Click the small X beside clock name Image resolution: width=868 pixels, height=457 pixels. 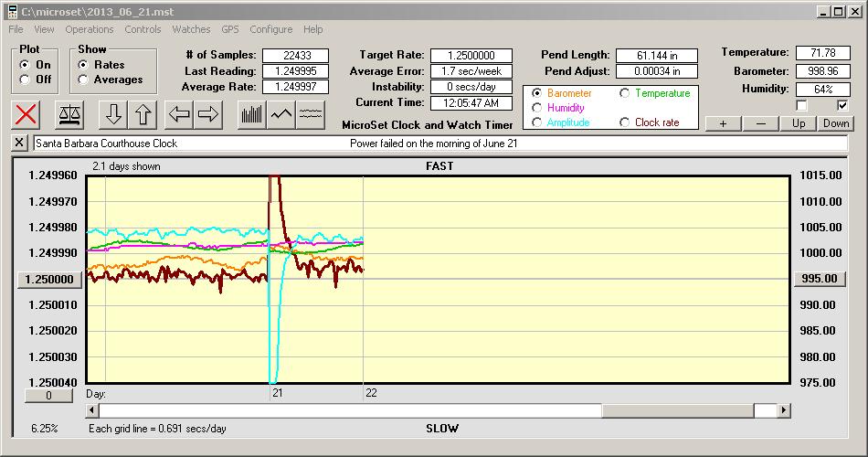coord(19,143)
